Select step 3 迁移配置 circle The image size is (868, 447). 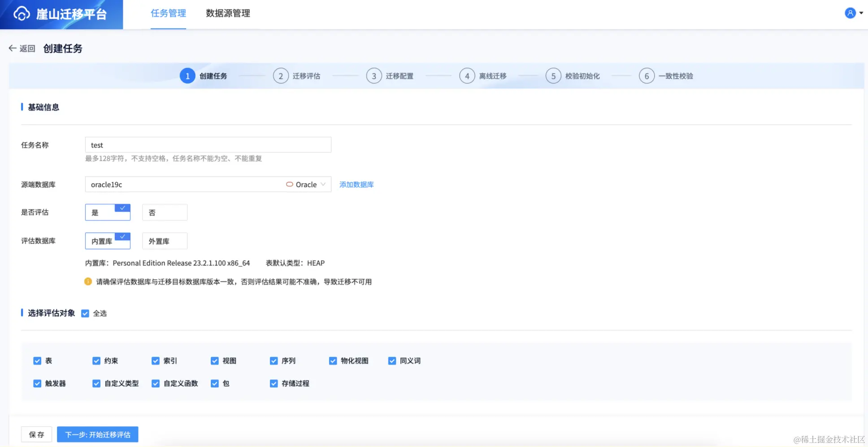coord(374,76)
